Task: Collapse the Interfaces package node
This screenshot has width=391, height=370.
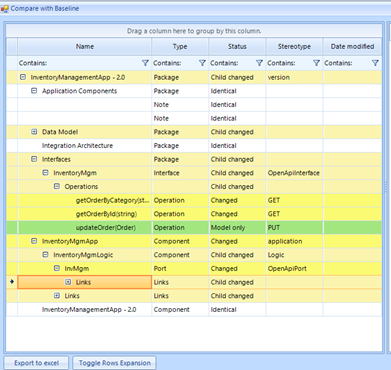Action: click(34, 159)
